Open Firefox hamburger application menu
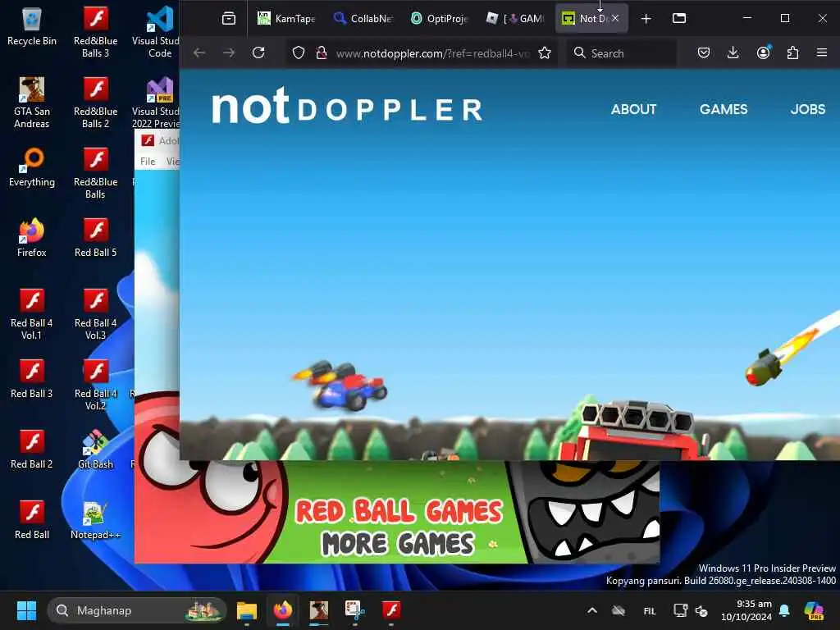840x630 pixels. pyautogui.click(x=822, y=52)
